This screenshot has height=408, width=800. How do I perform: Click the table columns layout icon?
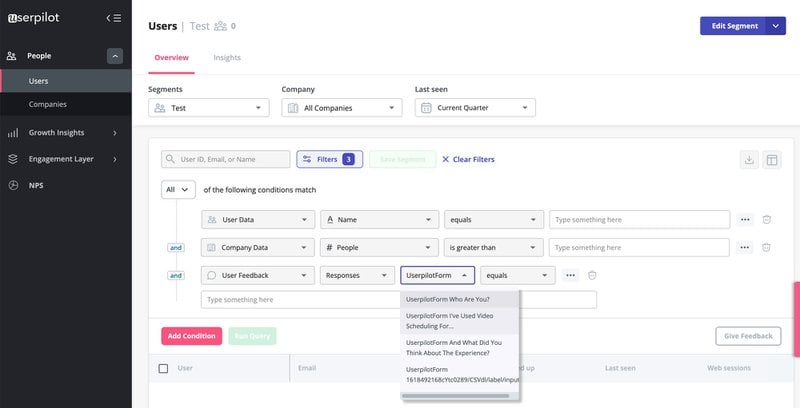[772, 160]
